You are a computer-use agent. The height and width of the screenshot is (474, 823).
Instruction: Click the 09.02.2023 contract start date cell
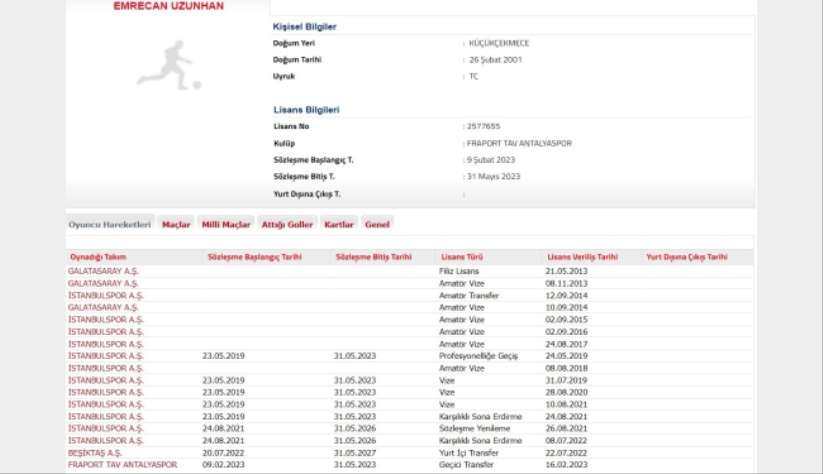(224, 465)
